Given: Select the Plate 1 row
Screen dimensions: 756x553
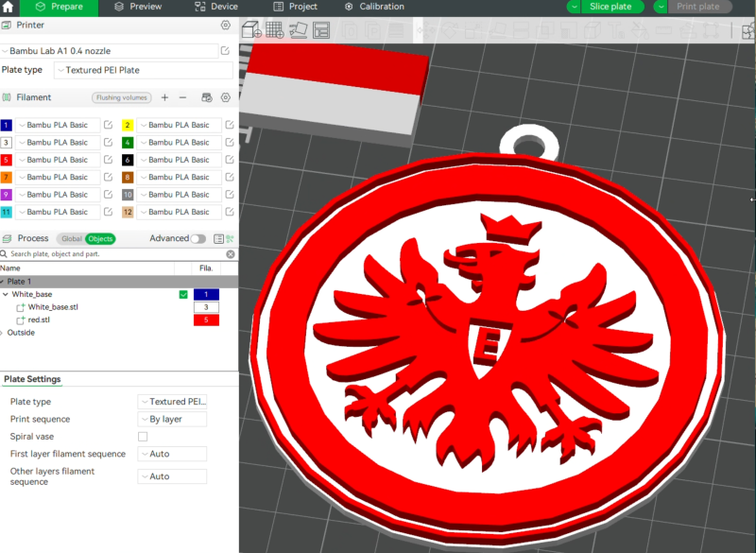Looking at the screenshot, I should pos(119,282).
